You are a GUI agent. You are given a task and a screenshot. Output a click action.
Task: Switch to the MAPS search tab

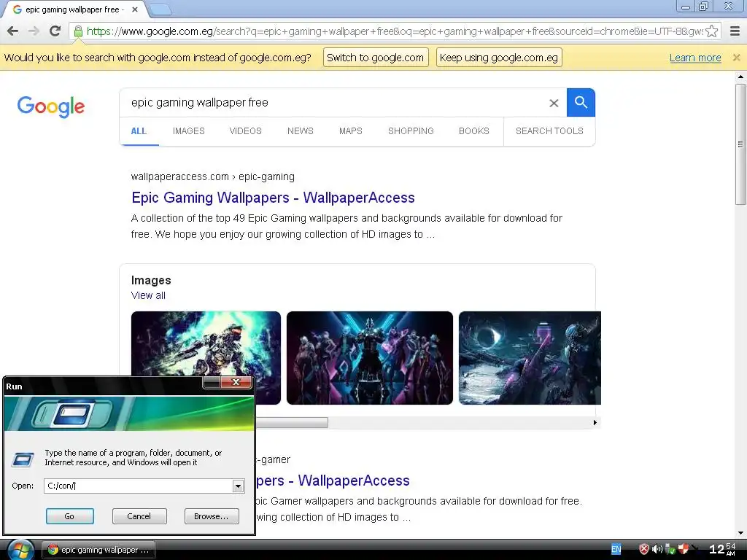point(351,131)
